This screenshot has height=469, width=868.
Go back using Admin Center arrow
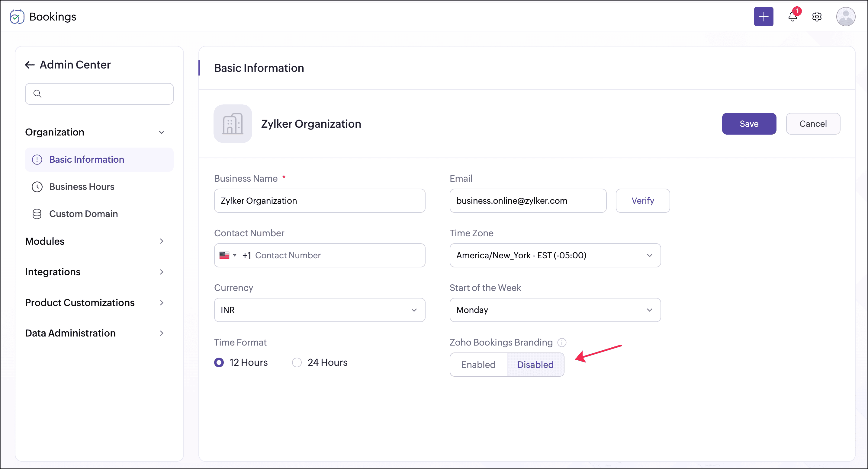click(30, 65)
